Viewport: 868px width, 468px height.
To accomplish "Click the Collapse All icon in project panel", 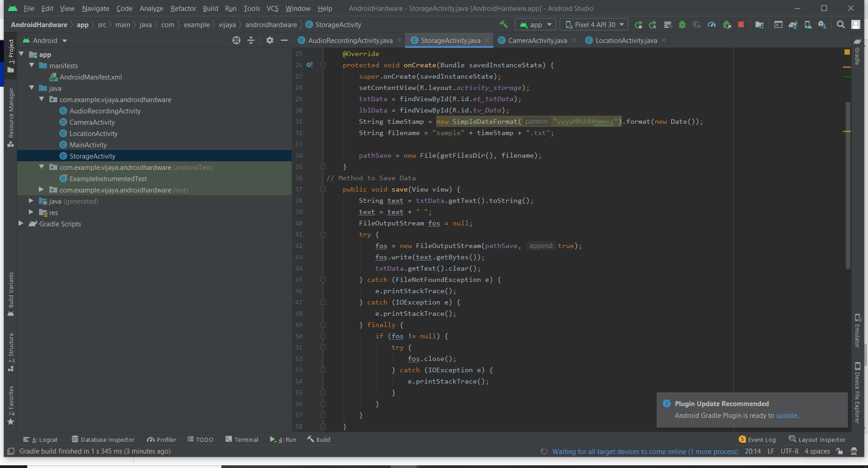I will point(251,40).
